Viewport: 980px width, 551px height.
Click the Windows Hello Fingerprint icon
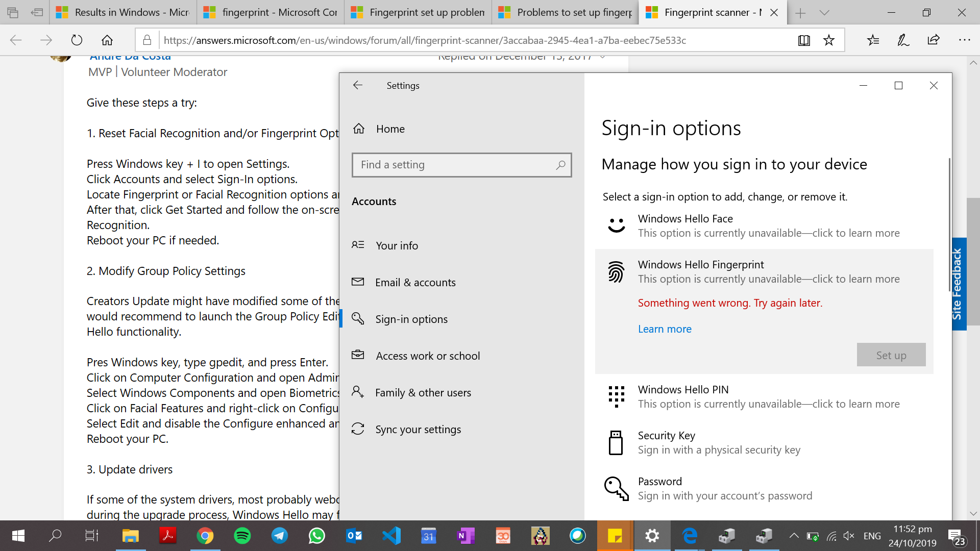616,271
